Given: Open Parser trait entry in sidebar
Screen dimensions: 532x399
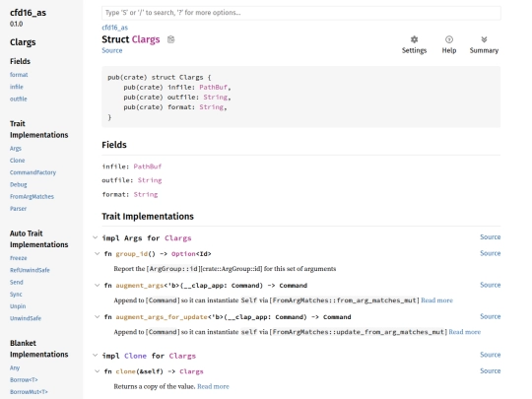Looking at the screenshot, I should [x=18, y=209].
